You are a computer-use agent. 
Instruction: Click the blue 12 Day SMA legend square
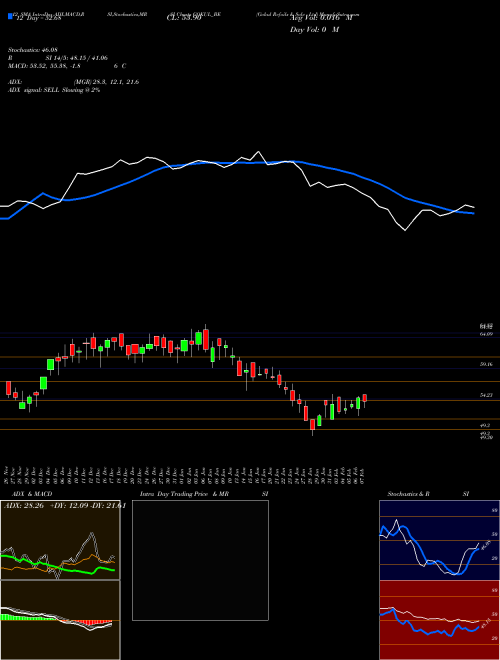[10, 16]
